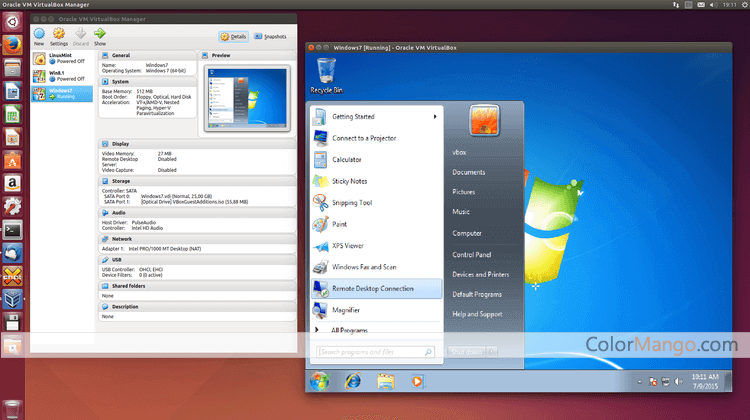Click the Windows tray network icon
Image resolution: width=750 pixels, height=420 pixels.
666,381
